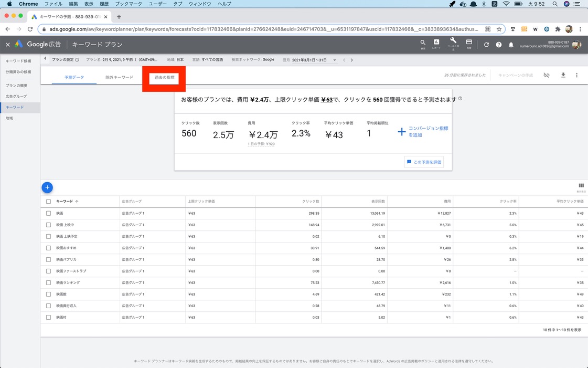
Task: Click Chrome back arrow
Action: pos(7,29)
